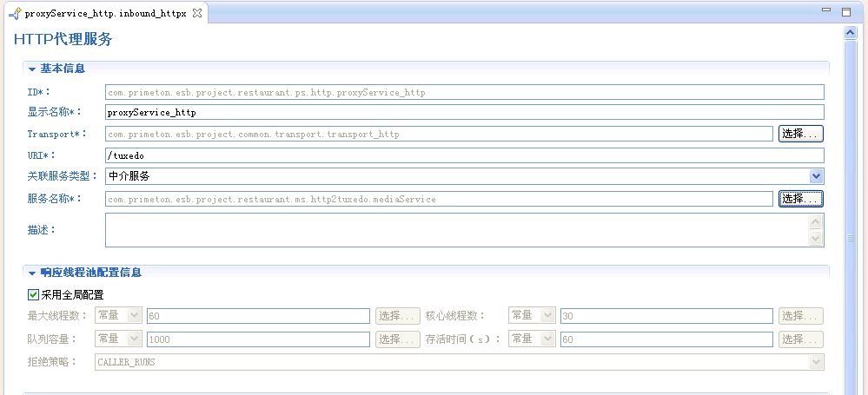Open the 关联服务类型 dropdown

815,176
